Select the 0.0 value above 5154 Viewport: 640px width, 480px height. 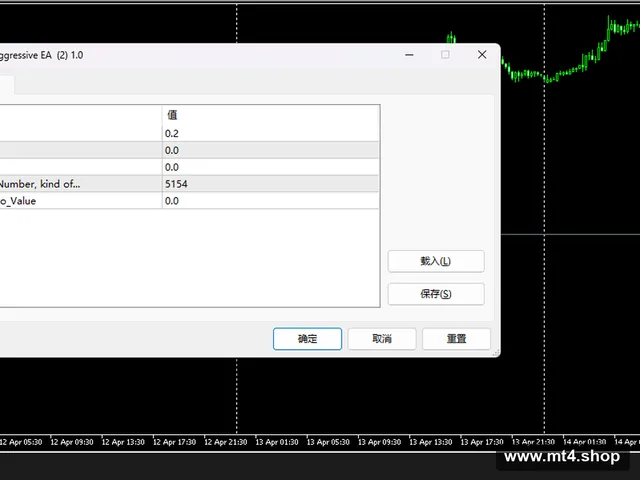271,167
